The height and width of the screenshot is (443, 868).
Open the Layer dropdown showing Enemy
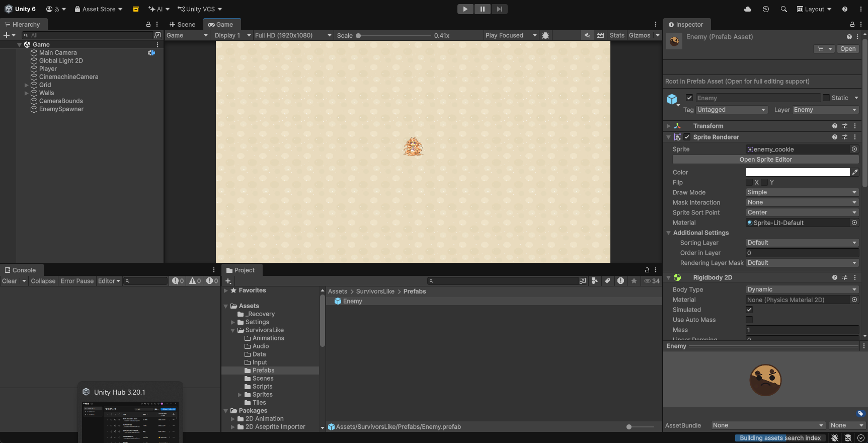pos(825,110)
